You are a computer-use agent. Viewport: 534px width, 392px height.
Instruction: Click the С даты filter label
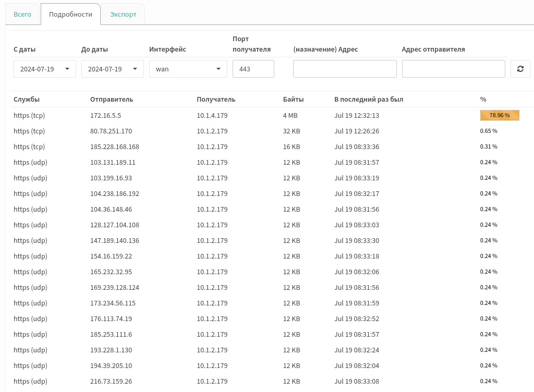25,50
